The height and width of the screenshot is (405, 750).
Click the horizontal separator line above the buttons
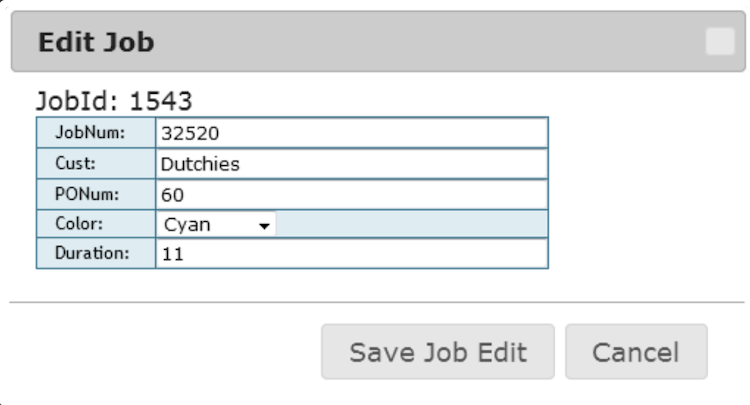(377, 301)
